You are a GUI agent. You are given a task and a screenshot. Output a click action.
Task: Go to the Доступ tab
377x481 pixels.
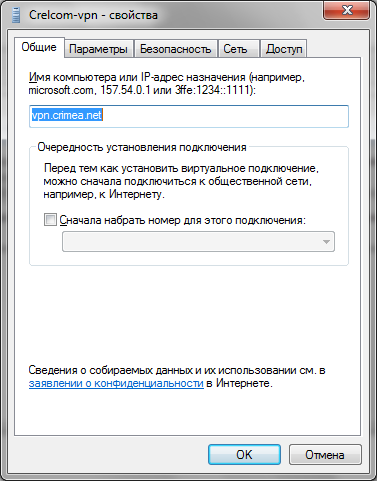point(284,49)
